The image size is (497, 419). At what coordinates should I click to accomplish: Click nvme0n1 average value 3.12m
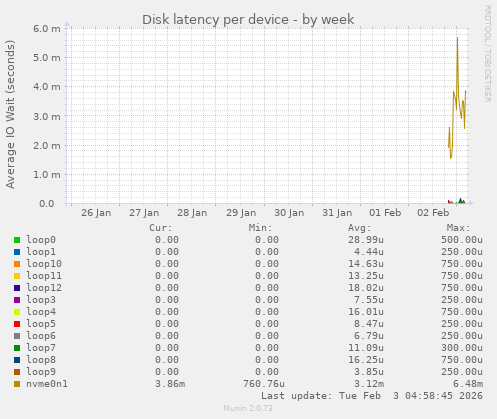[369, 384]
